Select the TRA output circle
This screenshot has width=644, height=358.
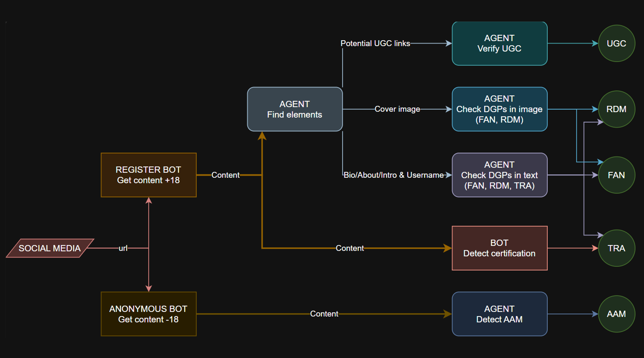click(x=616, y=248)
